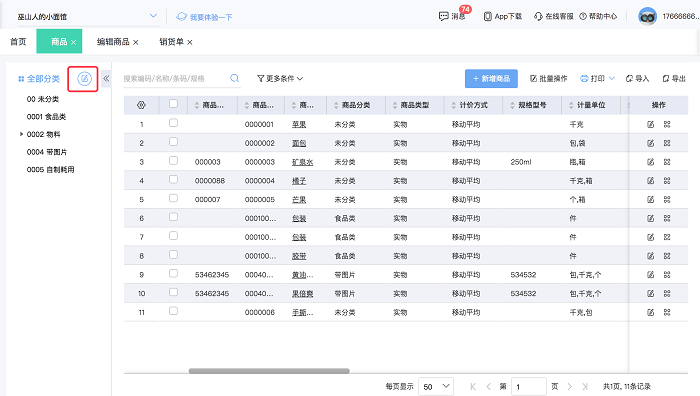Select the 商品 tab
700x396 pixels.
point(59,42)
